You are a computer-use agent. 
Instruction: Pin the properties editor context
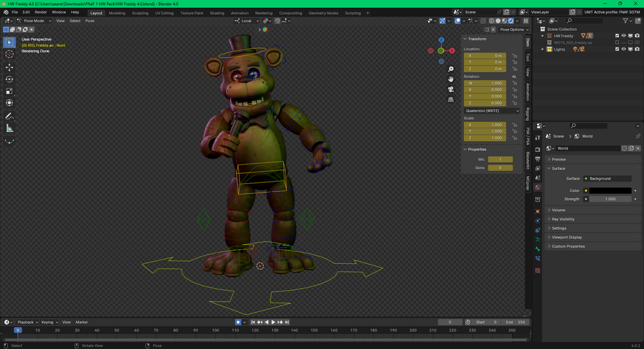coord(638,136)
